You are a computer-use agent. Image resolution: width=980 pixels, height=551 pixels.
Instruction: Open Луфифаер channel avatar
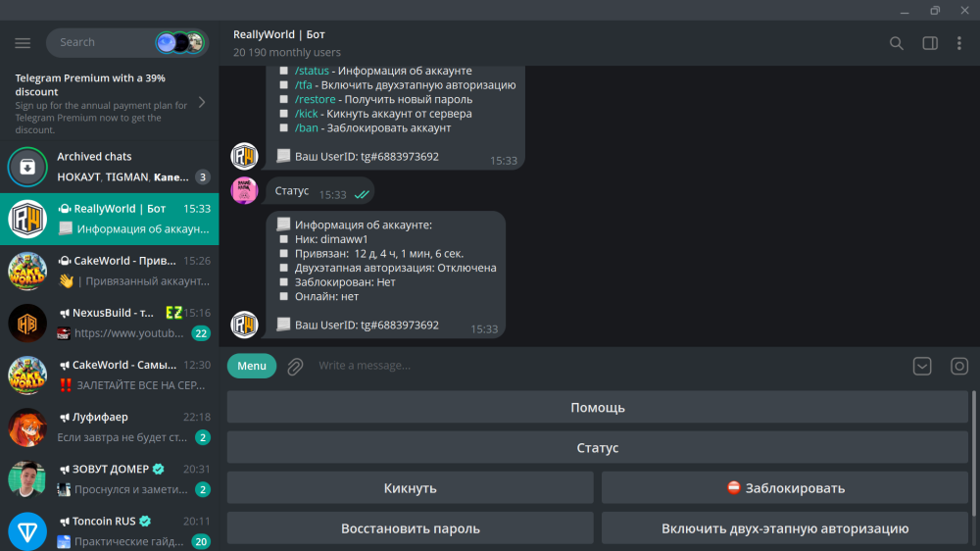click(x=27, y=427)
